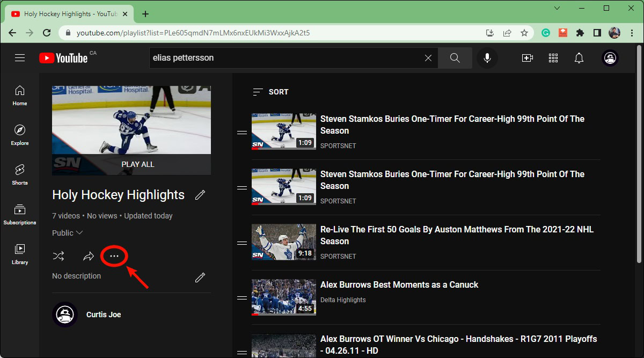Click the voice search microphone icon
The width and height of the screenshot is (644, 358).
click(487, 58)
